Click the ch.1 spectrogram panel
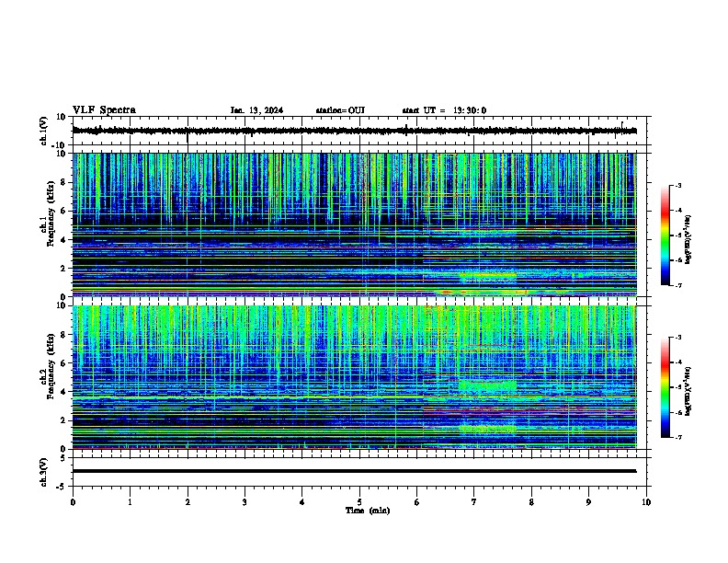The height and width of the screenshot is (563, 728). click(354, 224)
